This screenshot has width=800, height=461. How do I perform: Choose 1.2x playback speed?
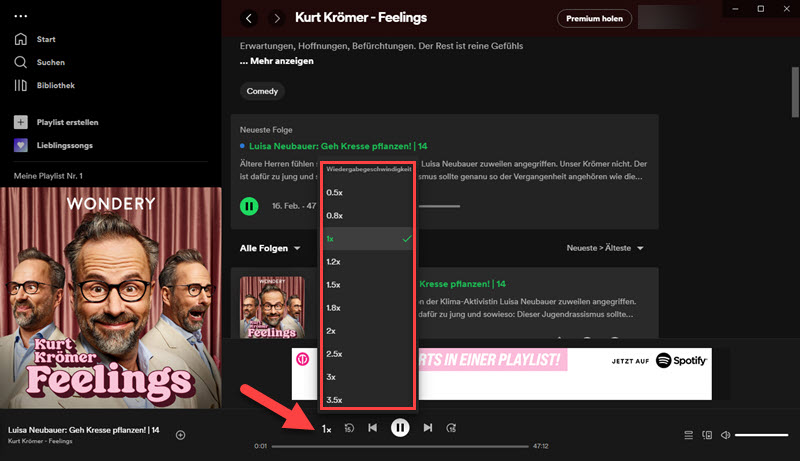point(367,262)
